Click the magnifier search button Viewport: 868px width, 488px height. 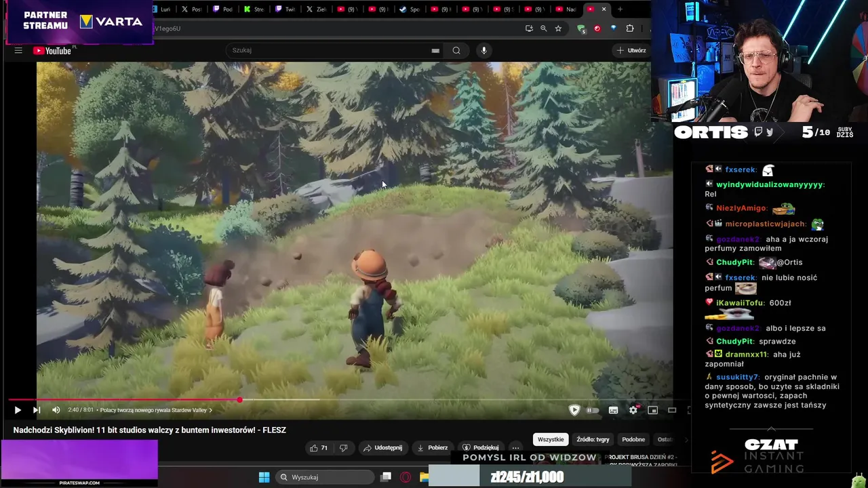(456, 50)
